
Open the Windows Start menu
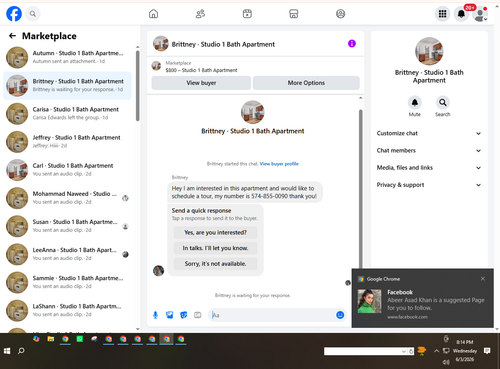click(7, 351)
